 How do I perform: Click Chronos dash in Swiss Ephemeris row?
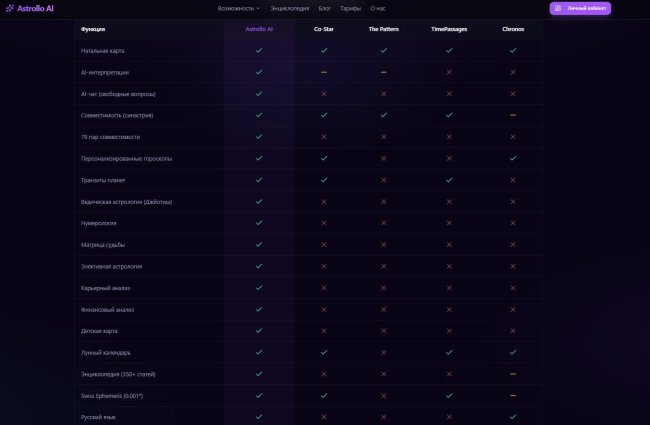(x=513, y=396)
